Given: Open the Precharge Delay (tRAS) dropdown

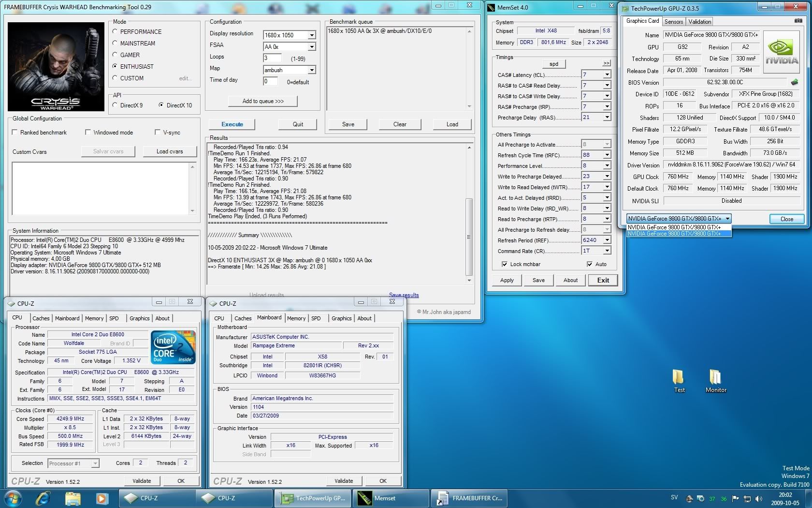Looking at the screenshot, I should [607, 117].
